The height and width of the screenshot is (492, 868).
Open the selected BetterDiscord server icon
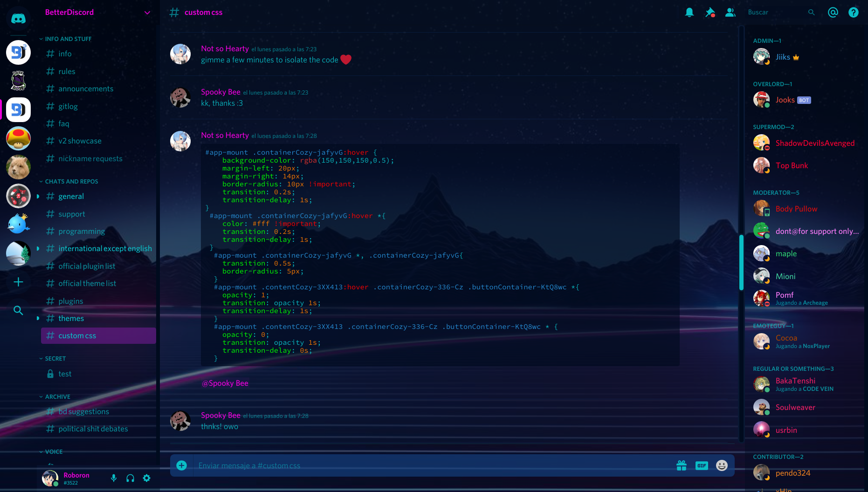click(18, 110)
